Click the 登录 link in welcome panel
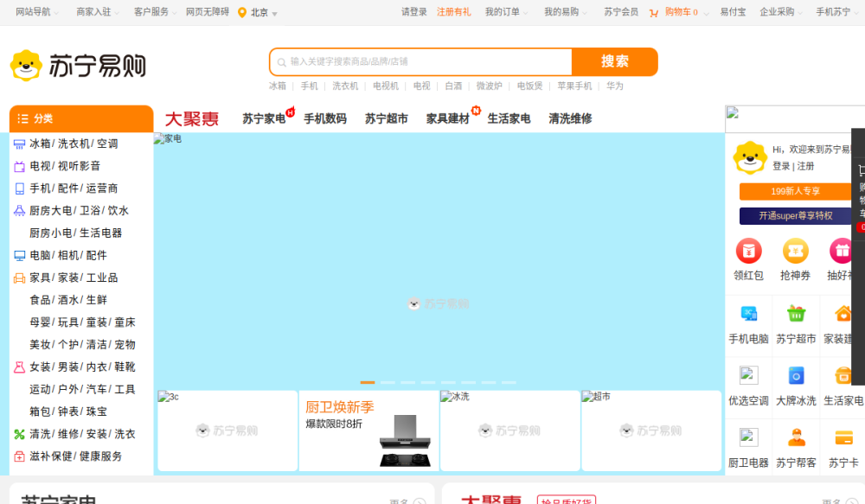 click(781, 166)
